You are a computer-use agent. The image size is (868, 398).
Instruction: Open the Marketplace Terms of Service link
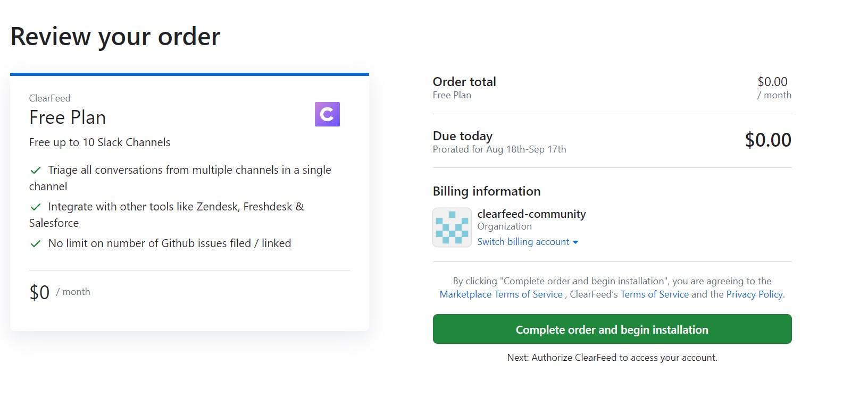[x=501, y=294]
